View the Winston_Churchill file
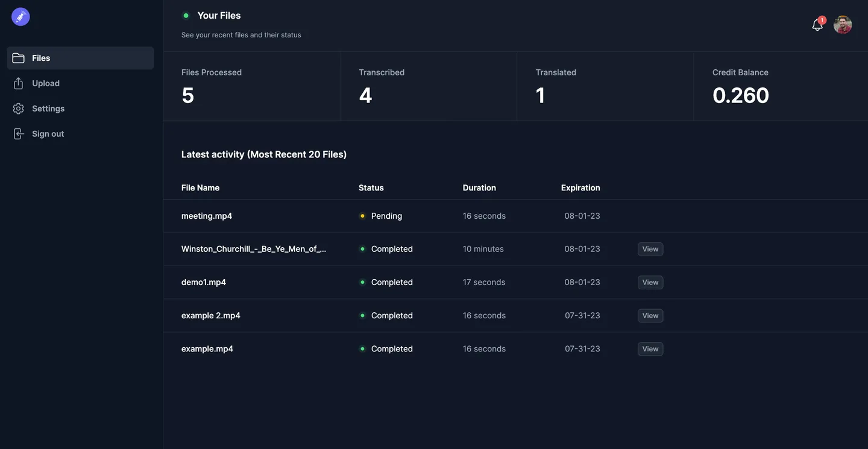The image size is (868, 449). (x=650, y=249)
